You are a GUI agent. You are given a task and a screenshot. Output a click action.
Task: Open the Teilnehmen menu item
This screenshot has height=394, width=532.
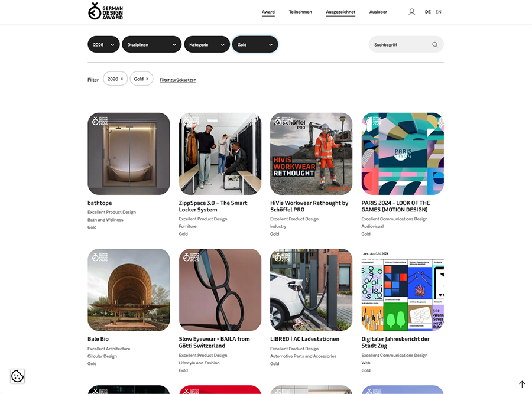point(300,12)
